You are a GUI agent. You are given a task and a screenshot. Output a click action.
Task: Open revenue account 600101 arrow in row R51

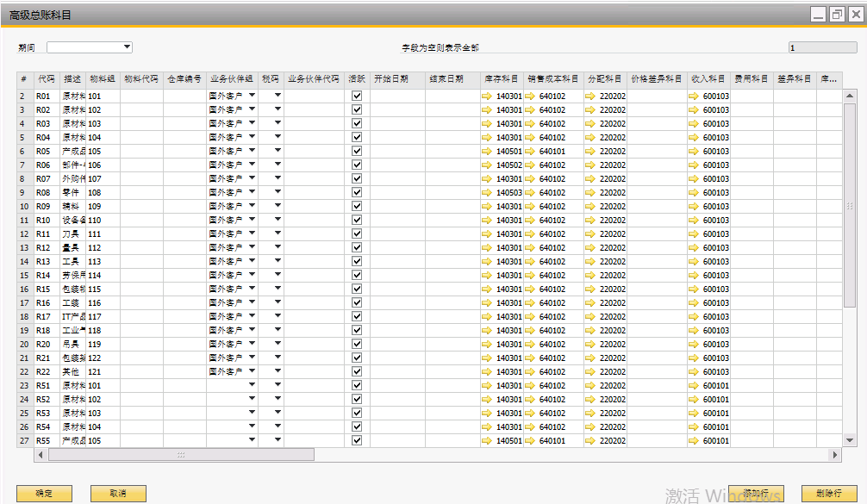click(x=694, y=386)
